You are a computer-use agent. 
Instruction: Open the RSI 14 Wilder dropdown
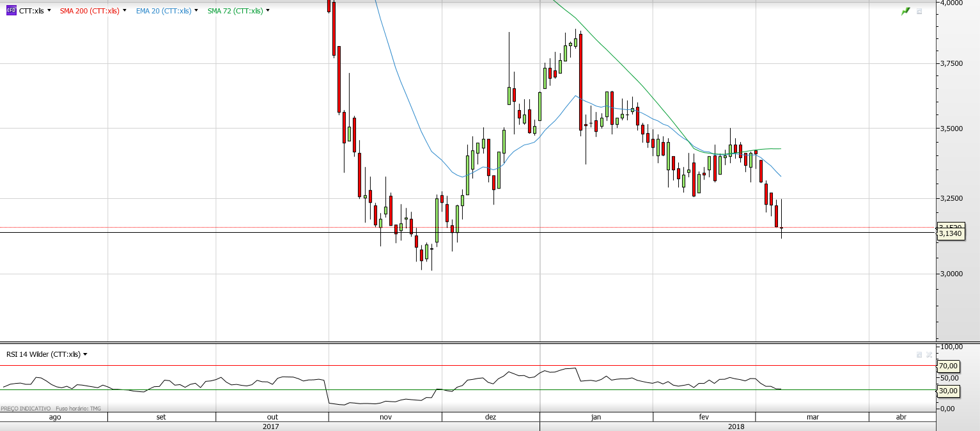click(85, 354)
